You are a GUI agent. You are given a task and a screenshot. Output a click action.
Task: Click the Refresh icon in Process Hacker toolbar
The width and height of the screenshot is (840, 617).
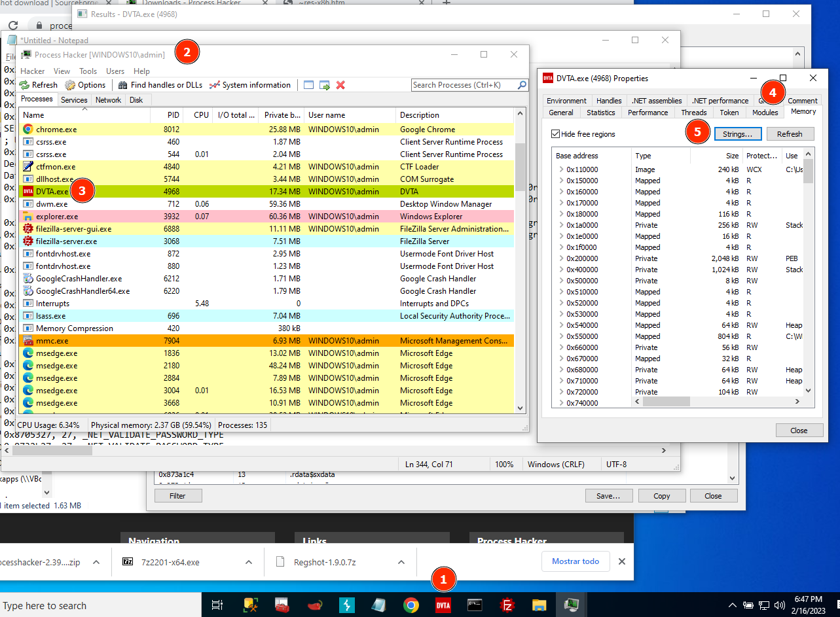pyautogui.click(x=24, y=85)
